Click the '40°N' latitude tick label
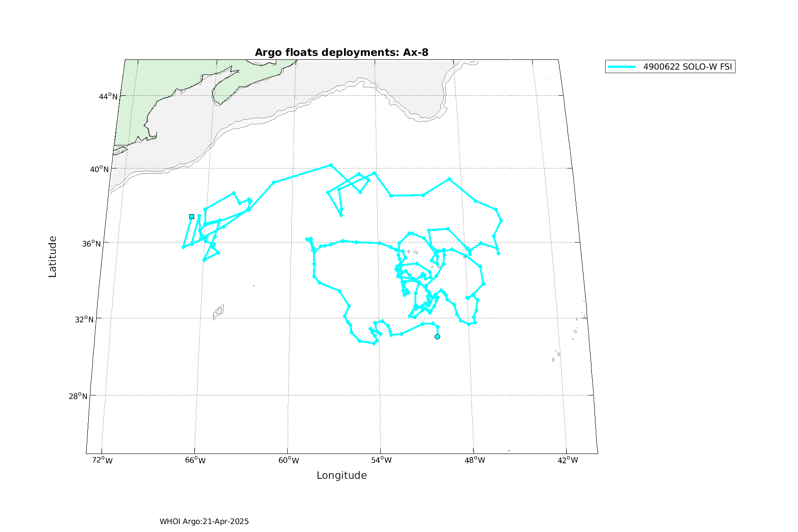 coord(100,169)
